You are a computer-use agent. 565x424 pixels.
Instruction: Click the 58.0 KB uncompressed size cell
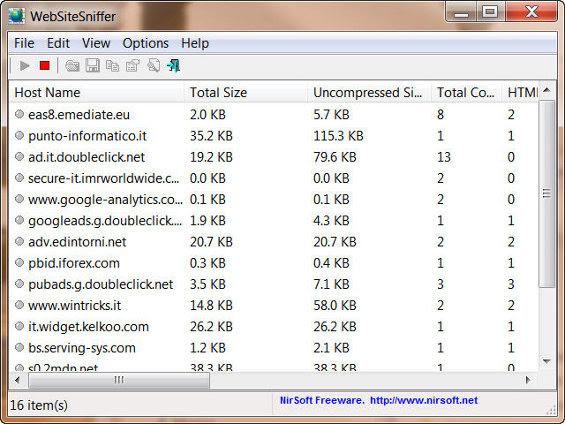tap(335, 305)
